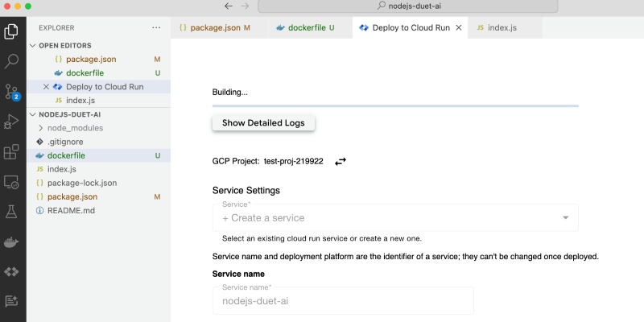Click the macOS yellow minimize button

pyautogui.click(x=18, y=6)
